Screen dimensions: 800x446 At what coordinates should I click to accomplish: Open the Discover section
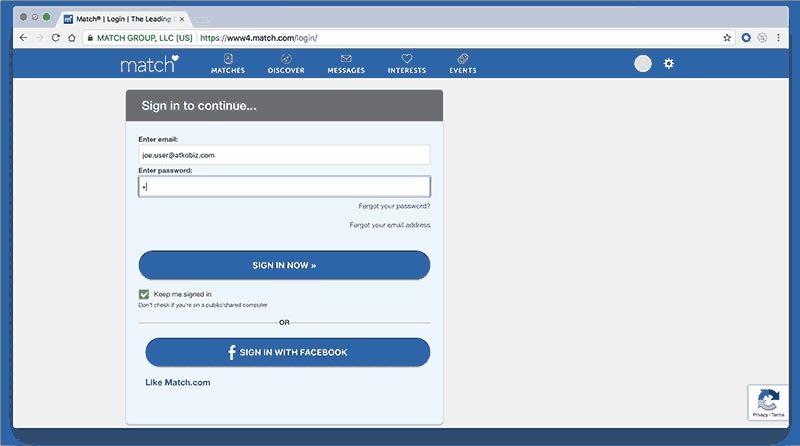286,64
